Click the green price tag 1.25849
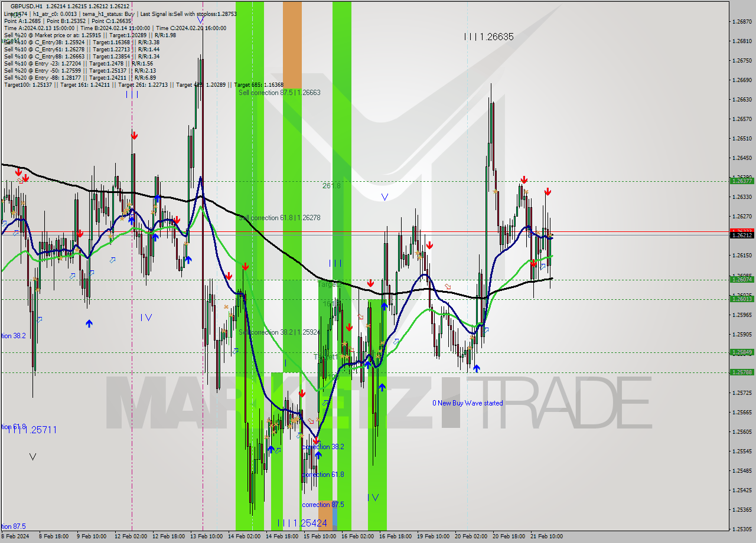756x543 pixels. (742, 352)
